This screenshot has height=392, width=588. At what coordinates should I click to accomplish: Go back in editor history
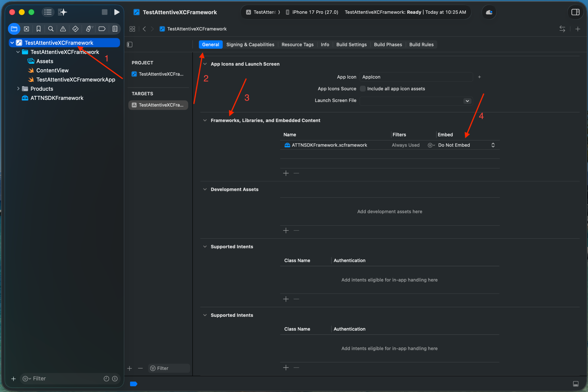click(144, 29)
